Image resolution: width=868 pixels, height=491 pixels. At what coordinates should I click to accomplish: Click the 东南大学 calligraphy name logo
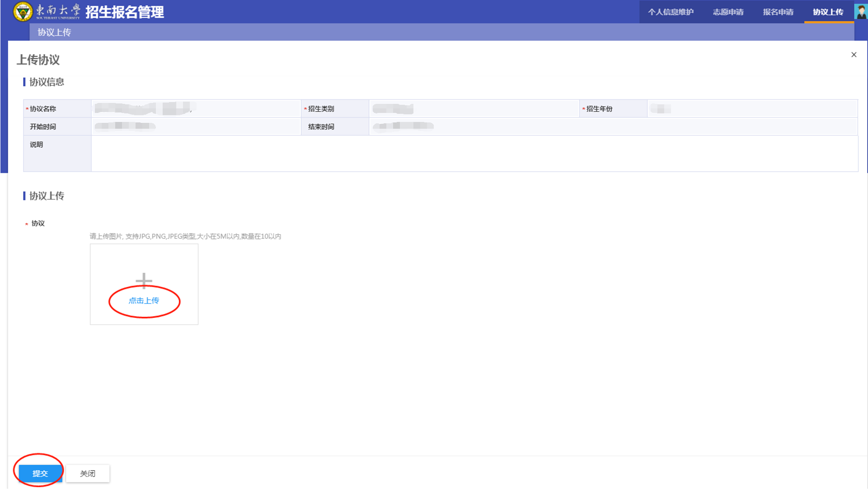click(x=58, y=11)
